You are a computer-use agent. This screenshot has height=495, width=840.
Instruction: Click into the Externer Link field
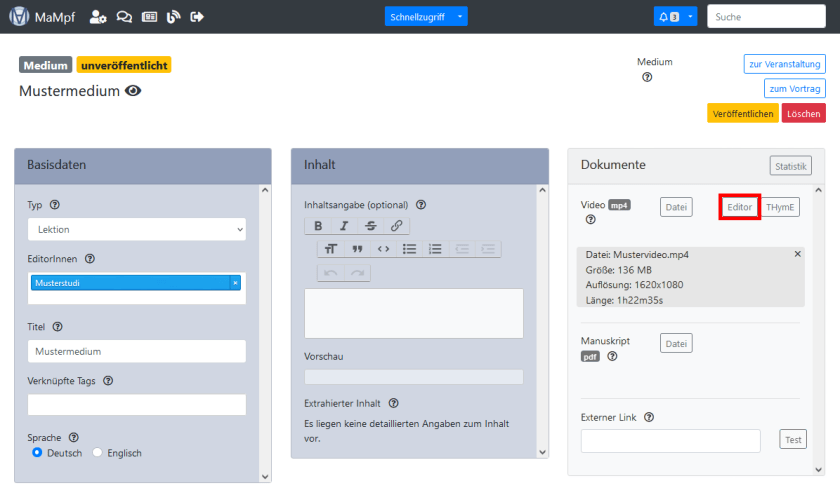tap(670, 440)
